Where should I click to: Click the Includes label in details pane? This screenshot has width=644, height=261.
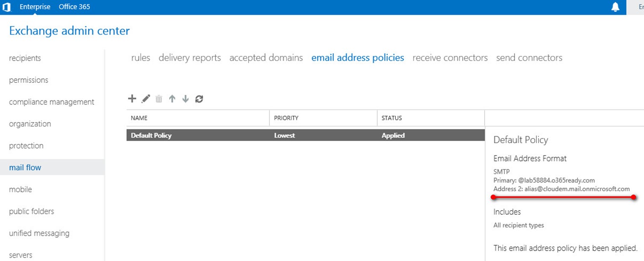click(x=507, y=212)
